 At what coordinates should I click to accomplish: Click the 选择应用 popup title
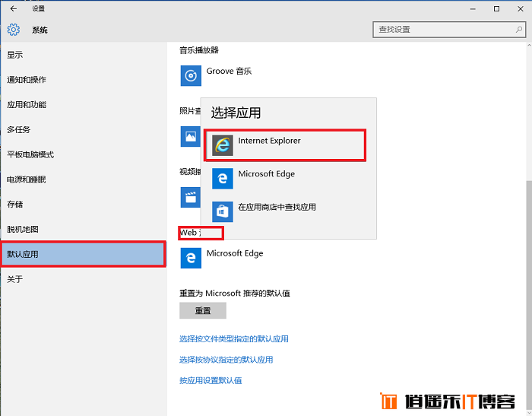coord(236,113)
